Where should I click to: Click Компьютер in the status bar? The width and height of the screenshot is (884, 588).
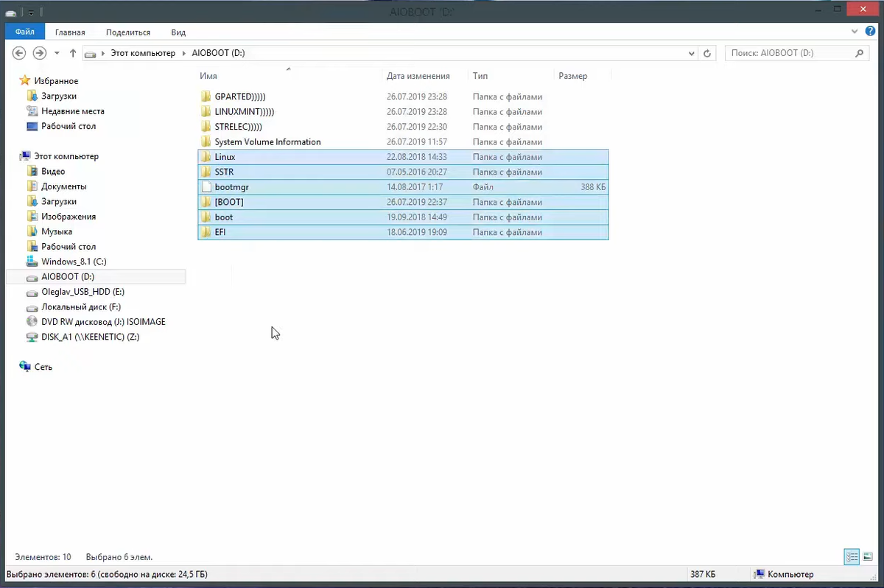(x=790, y=575)
